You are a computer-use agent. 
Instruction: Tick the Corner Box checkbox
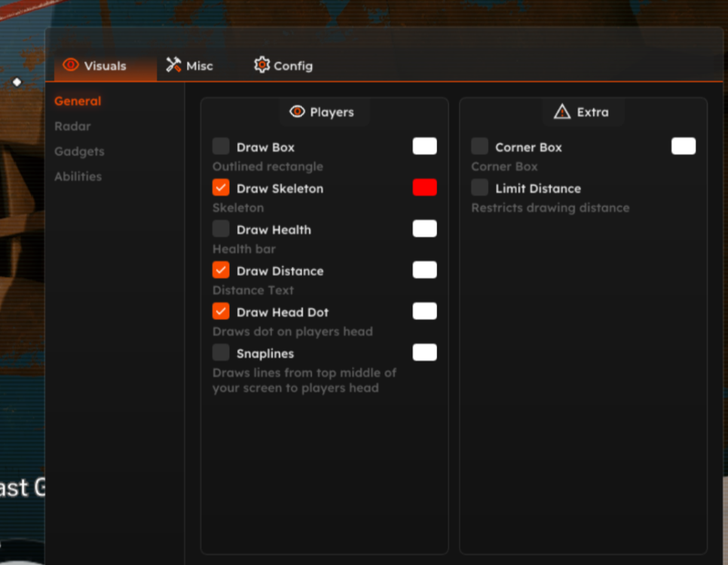[480, 146]
